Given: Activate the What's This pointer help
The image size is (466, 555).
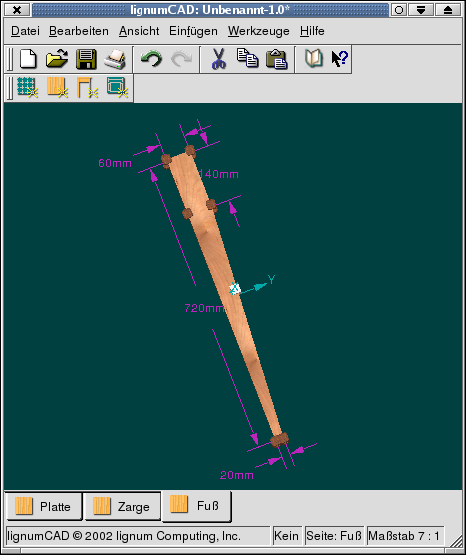Looking at the screenshot, I should 340,59.
